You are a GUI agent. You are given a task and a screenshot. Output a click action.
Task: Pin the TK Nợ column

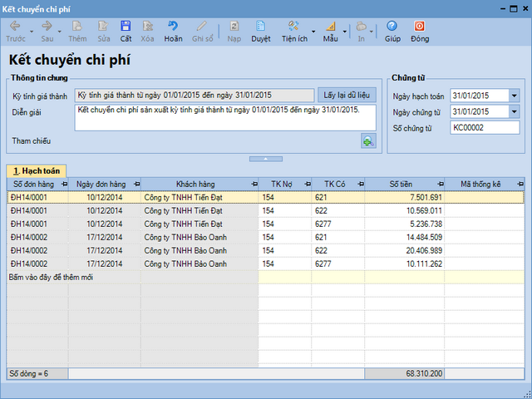pos(308,184)
